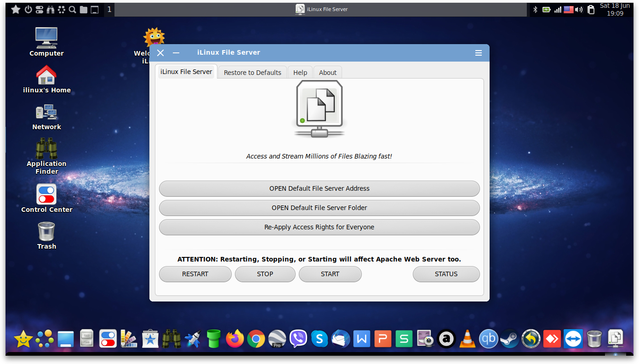Click the color palette swatches dock icon
639x364 pixels.
(x=129, y=340)
